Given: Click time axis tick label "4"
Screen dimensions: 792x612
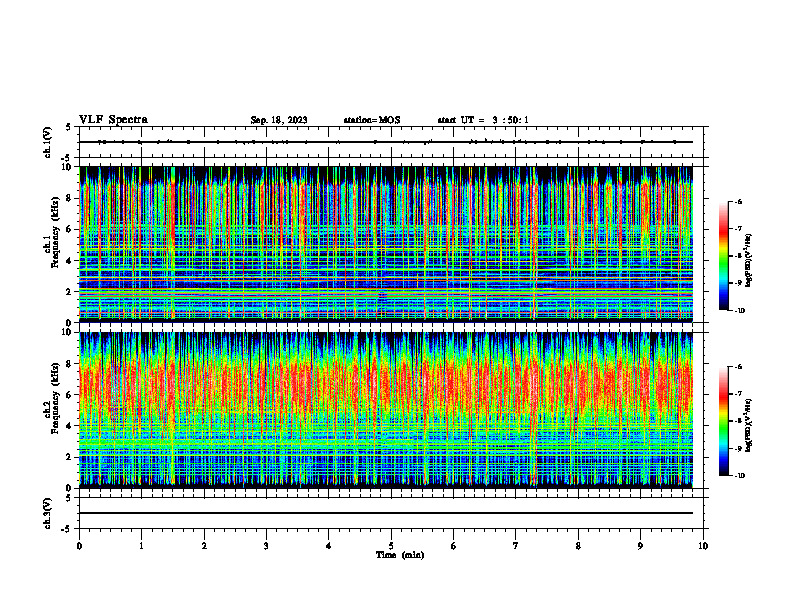Looking at the screenshot, I should [x=329, y=546].
